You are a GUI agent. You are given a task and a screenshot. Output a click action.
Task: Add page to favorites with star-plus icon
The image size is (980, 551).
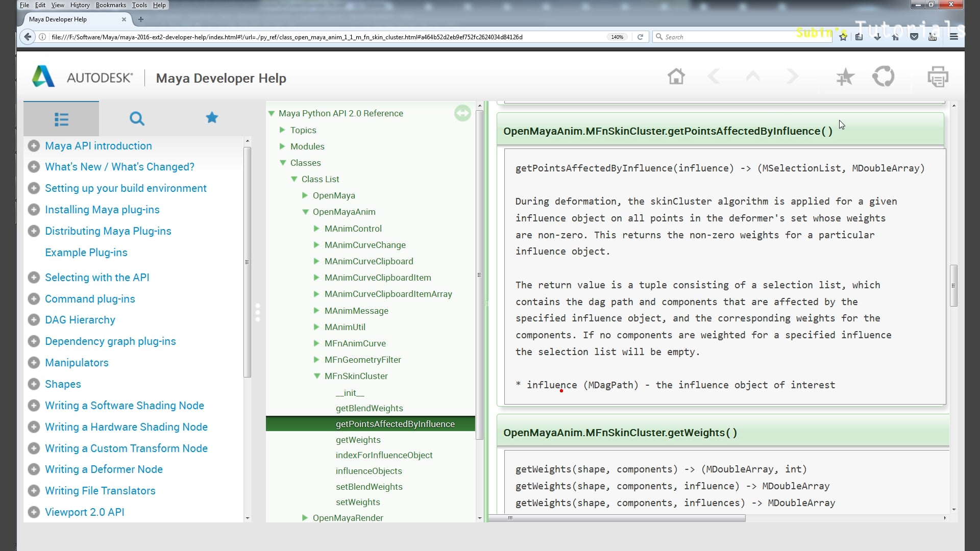pyautogui.click(x=845, y=77)
